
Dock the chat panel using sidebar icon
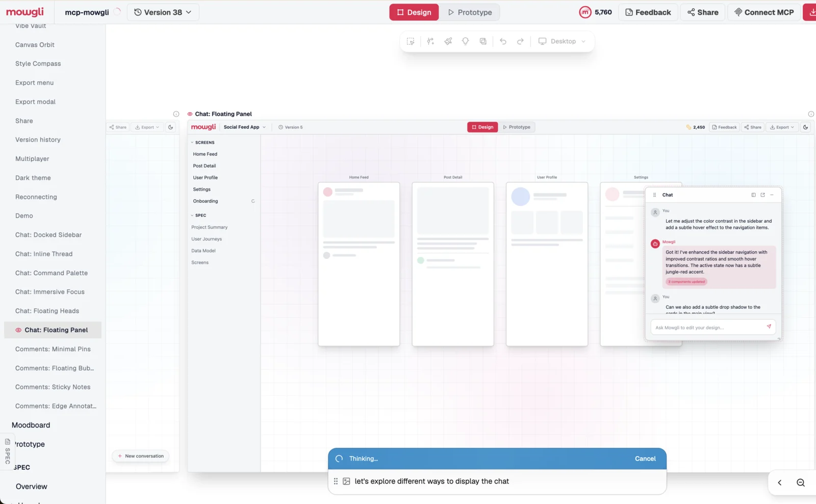click(753, 195)
